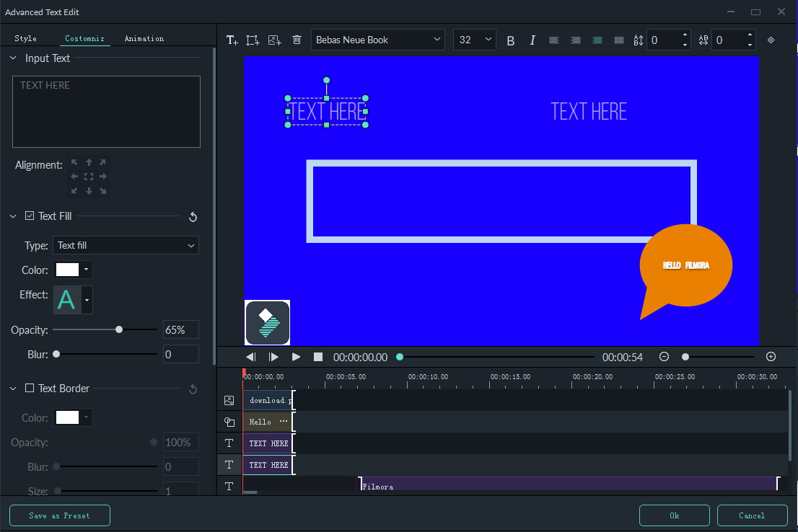The image size is (798, 532).
Task: Click the Cancel button
Action: pos(753,515)
